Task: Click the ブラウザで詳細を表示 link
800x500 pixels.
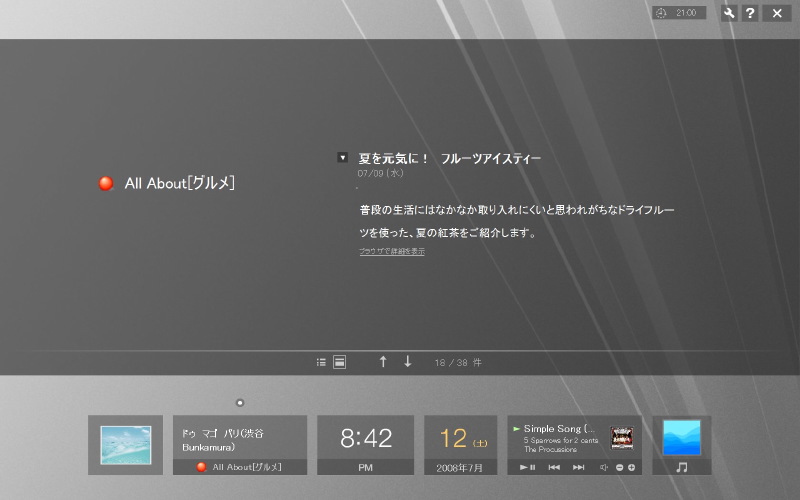Action: click(x=392, y=252)
